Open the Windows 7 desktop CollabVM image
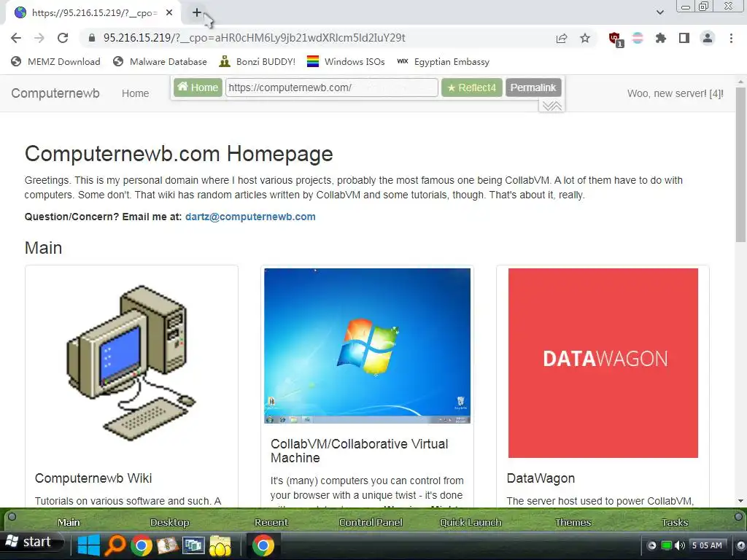This screenshot has height=560, width=747. point(368,346)
